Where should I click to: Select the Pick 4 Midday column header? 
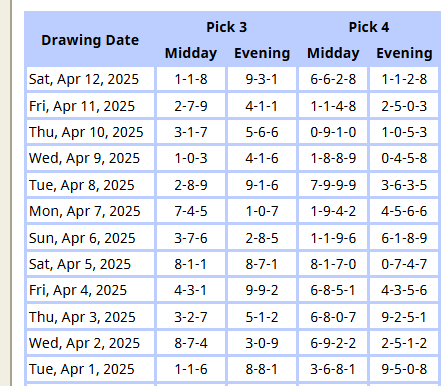[x=333, y=53]
